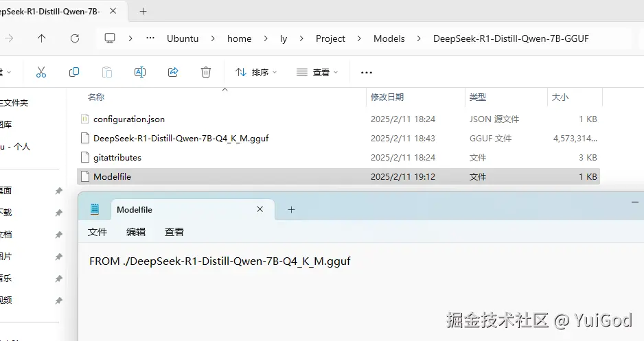The width and height of the screenshot is (644, 341).
Task: Open the 排序 sort dropdown
Action: click(256, 72)
